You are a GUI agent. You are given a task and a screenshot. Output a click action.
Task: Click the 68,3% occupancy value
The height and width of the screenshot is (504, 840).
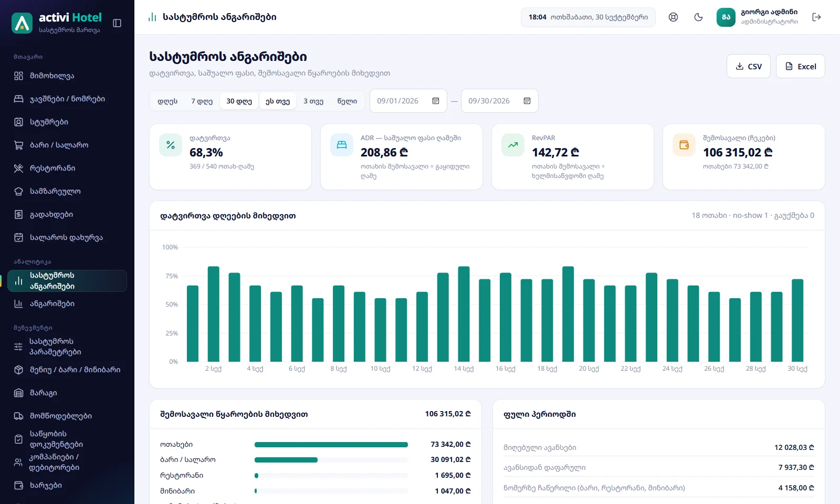(206, 152)
